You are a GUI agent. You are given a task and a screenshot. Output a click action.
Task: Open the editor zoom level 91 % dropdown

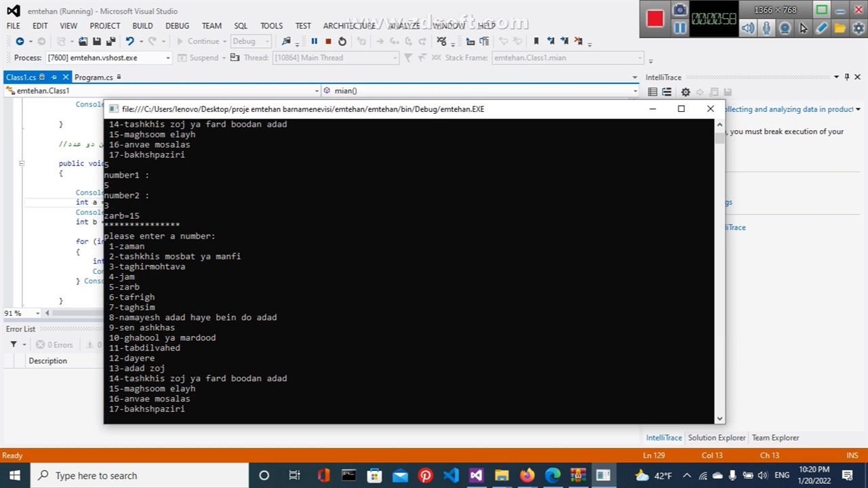(x=26, y=313)
